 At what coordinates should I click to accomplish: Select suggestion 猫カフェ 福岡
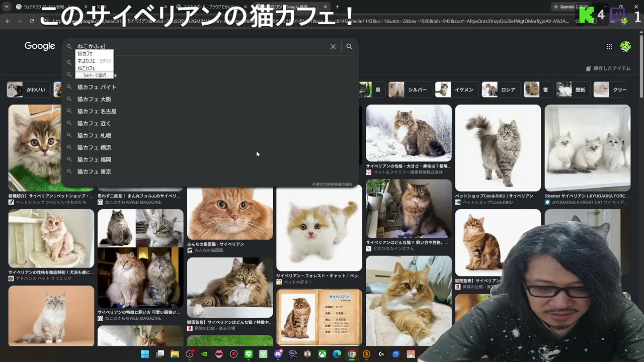(210, 159)
